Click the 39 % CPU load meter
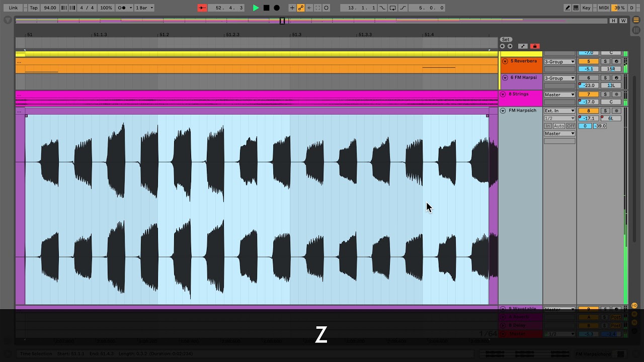This screenshot has width=644, height=362. [x=619, y=8]
